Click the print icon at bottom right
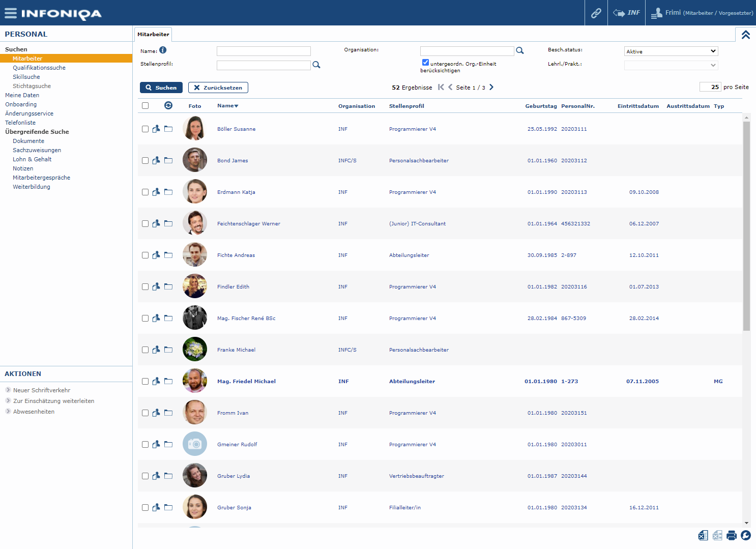 click(732, 535)
